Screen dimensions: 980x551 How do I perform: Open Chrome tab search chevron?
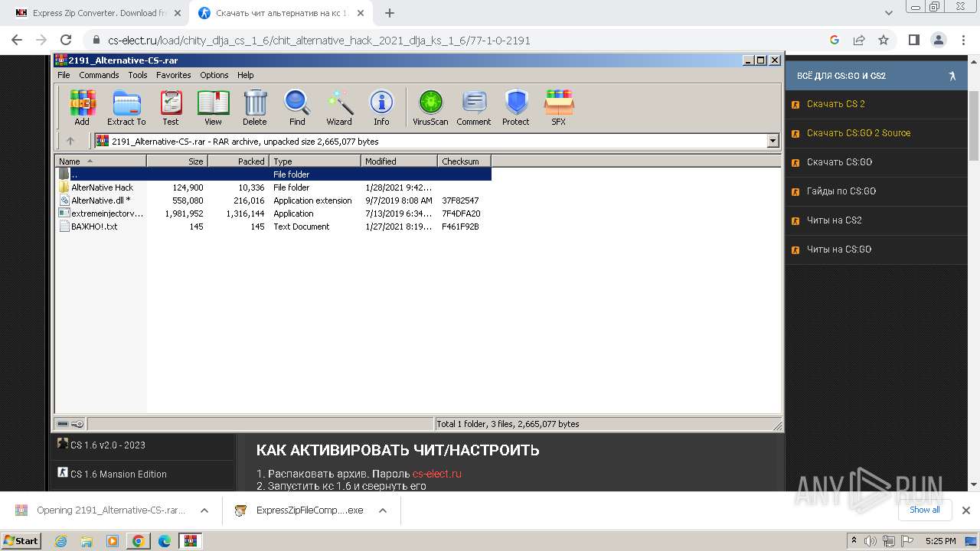click(889, 13)
